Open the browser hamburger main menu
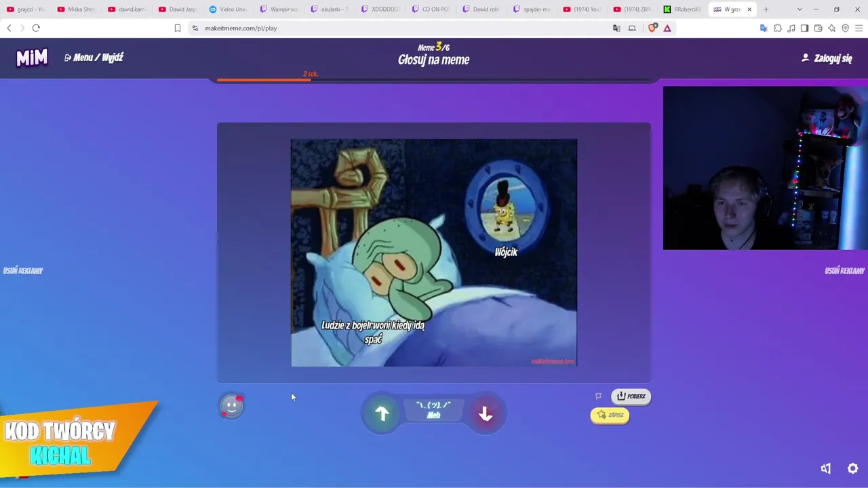This screenshot has width=868, height=488. click(859, 28)
